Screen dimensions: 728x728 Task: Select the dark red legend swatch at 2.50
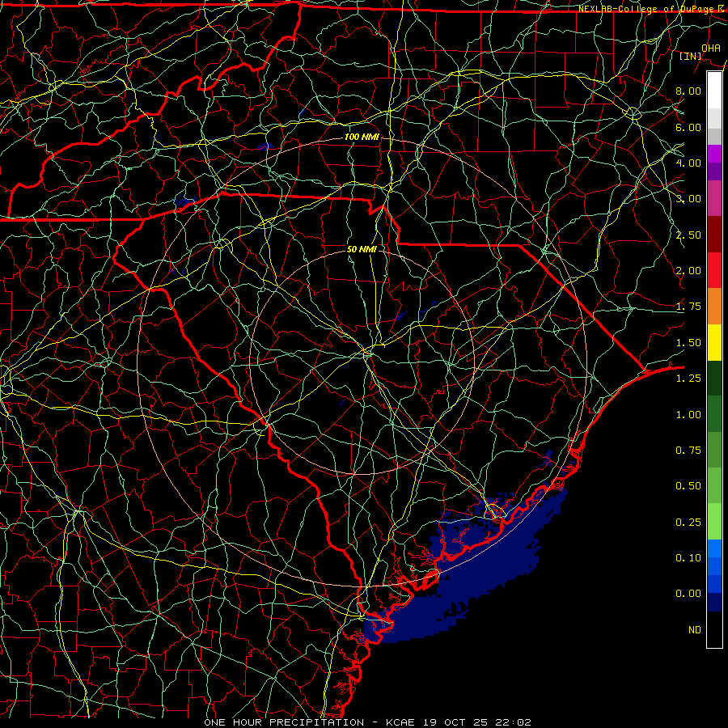(714, 235)
